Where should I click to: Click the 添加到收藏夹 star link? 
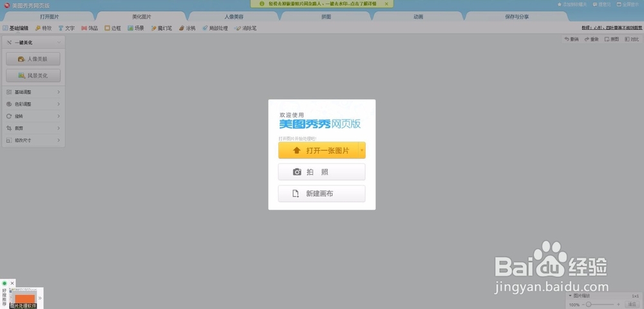coord(572,5)
